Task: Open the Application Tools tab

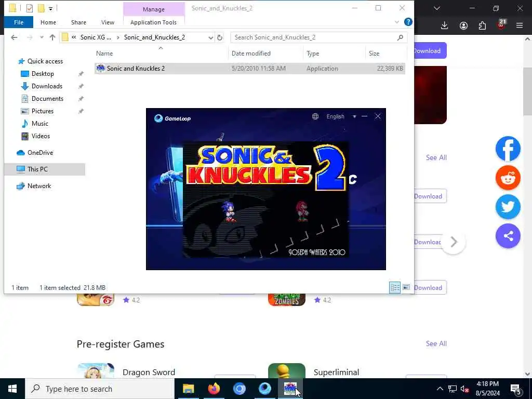Action: tap(153, 22)
